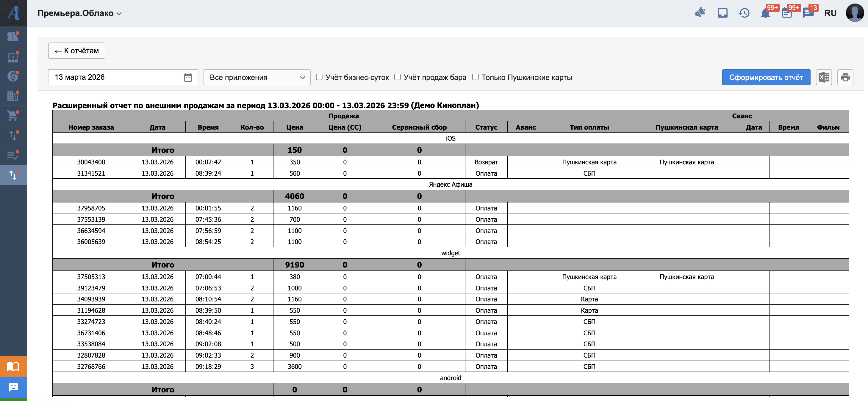Check Только Пушкинские карты option

[475, 77]
